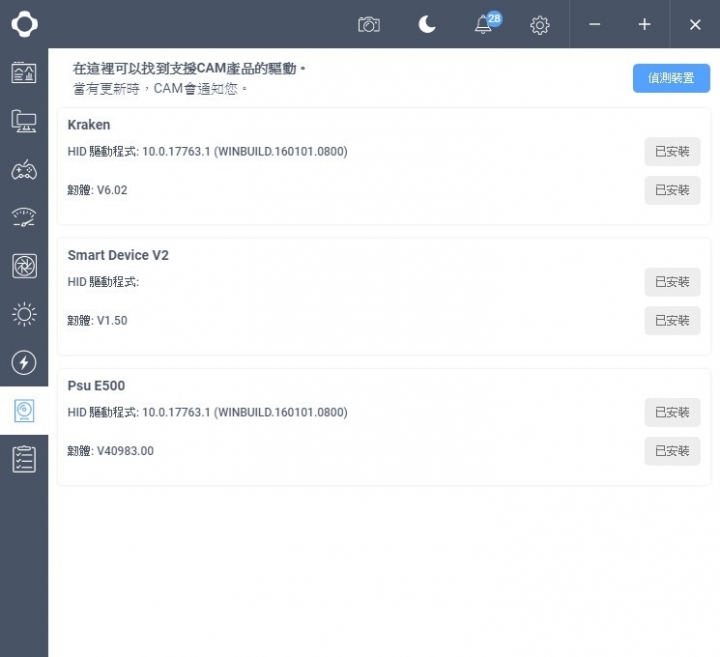Open the dashboard overview sidebar icon
Viewport: 720px width, 657px height.
coord(24,73)
